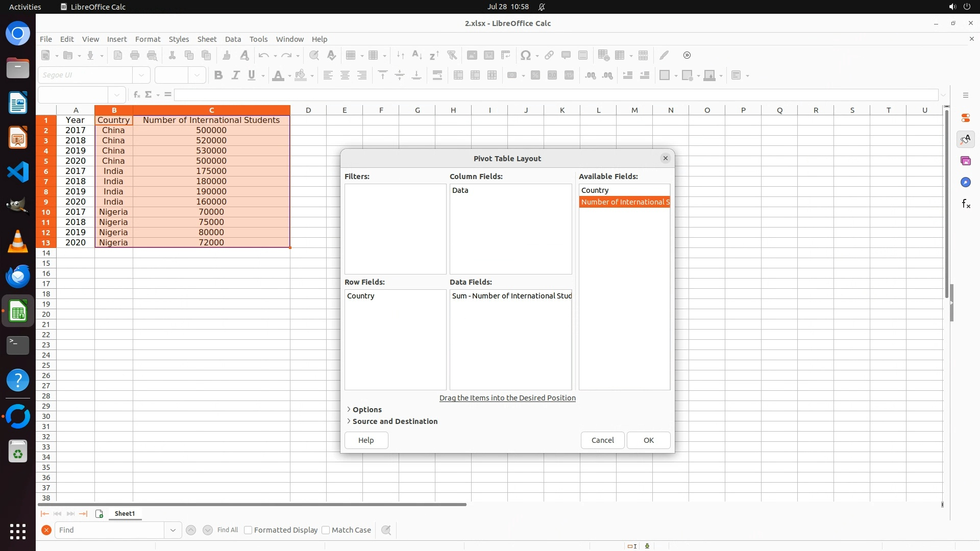Image resolution: width=980 pixels, height=551 pixels.
Task: Click the background color swatch icon
Action: click(x=301, y=76)
